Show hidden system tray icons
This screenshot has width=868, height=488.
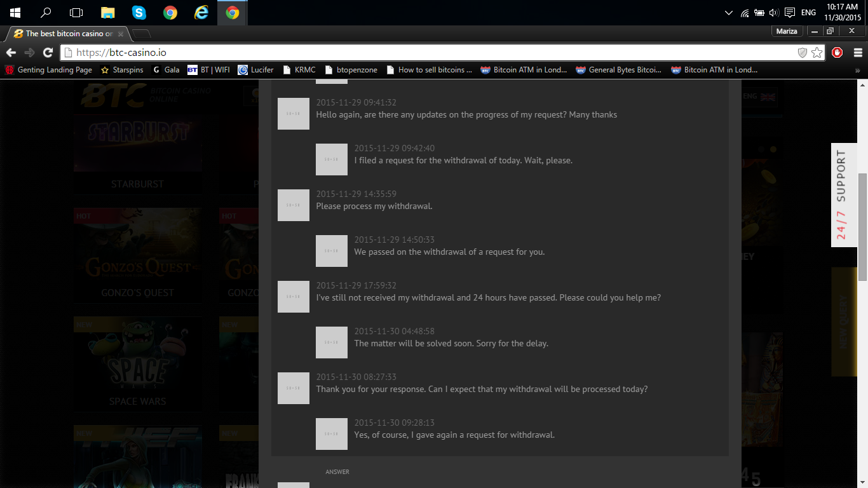tap(729, 13)
